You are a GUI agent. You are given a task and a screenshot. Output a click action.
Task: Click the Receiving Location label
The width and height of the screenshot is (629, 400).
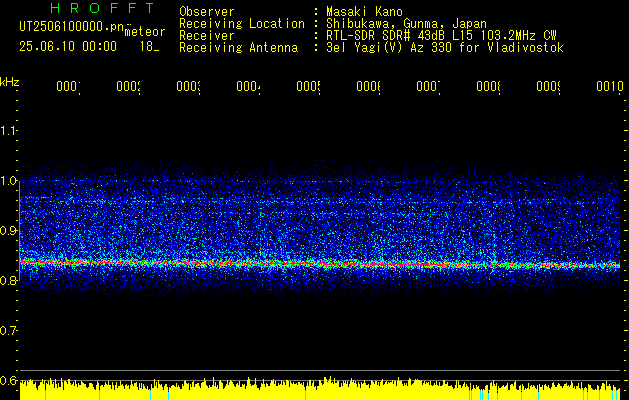coord(242,24)
